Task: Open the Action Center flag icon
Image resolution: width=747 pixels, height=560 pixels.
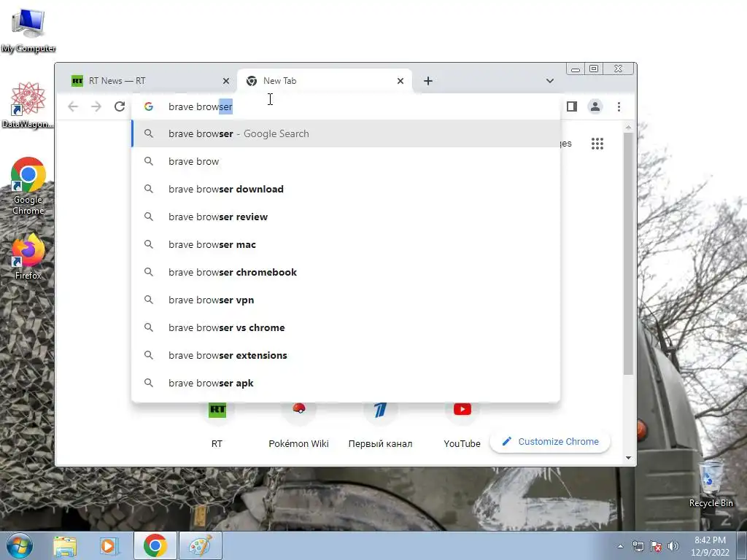Action: pyautogui.click(x=656, y=546)
